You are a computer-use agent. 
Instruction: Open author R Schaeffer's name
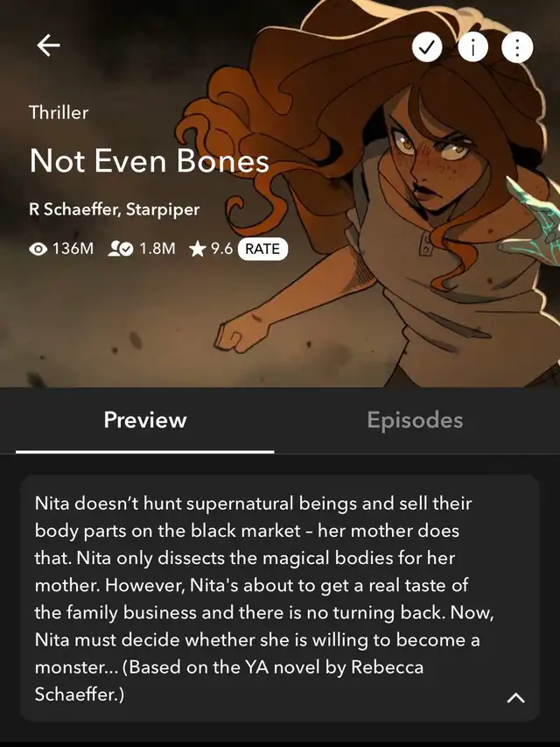point(72,209)
